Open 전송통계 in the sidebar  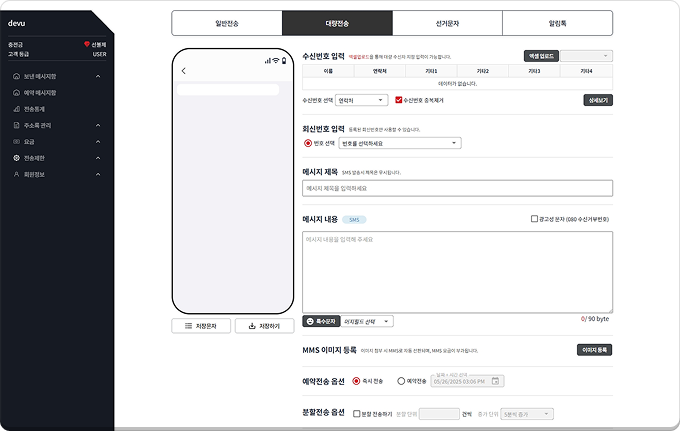(34, 109)
